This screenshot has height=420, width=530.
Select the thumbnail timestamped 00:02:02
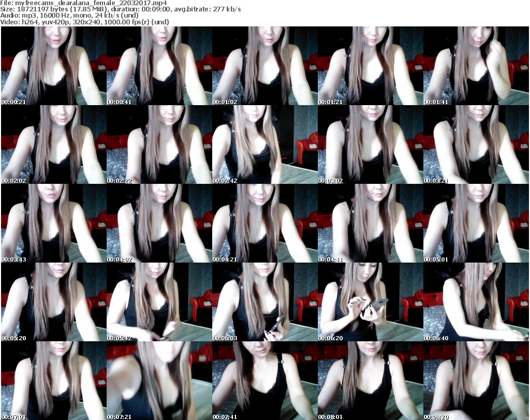54,144
